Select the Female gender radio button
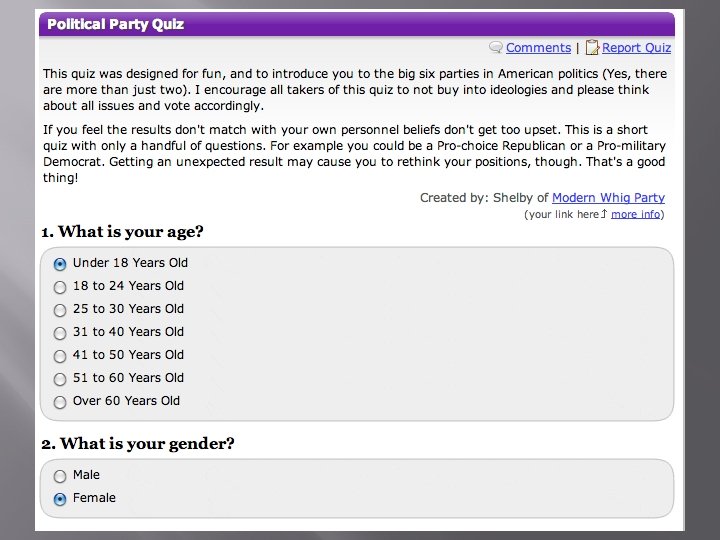Screen dimensions: 720x540 [60, 499]
